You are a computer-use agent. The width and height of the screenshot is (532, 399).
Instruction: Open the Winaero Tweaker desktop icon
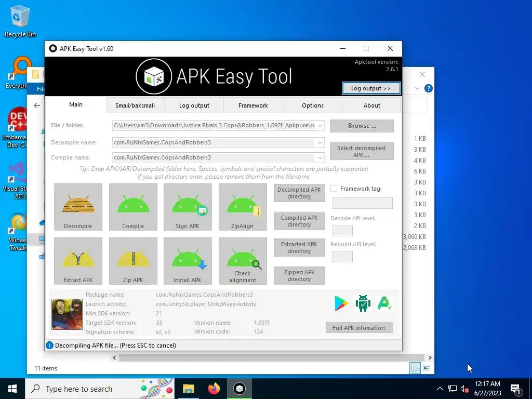(x=17, y=232)
